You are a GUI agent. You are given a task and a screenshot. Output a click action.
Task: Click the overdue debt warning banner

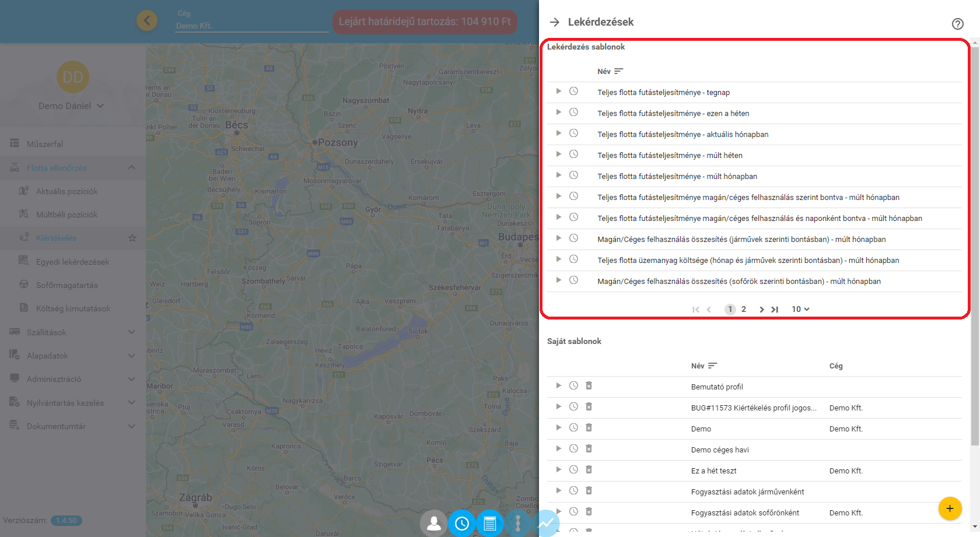click(424, 22)
